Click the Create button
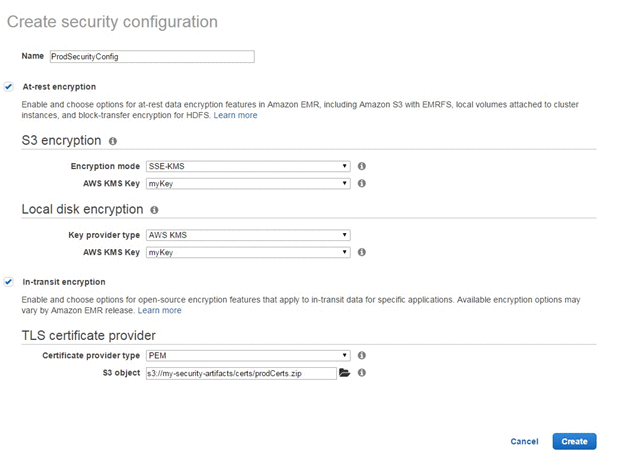The width and height of the screenshot is (620, 470). (574, 442)
